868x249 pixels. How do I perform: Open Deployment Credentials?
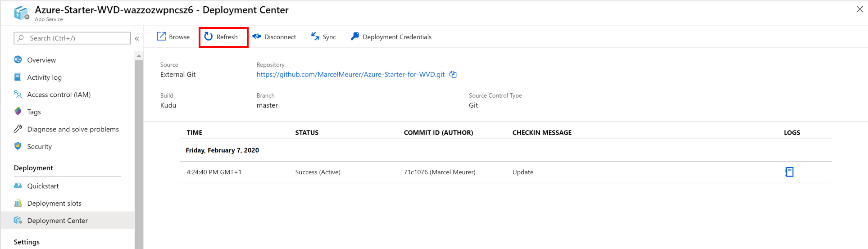tap(391, 37)
